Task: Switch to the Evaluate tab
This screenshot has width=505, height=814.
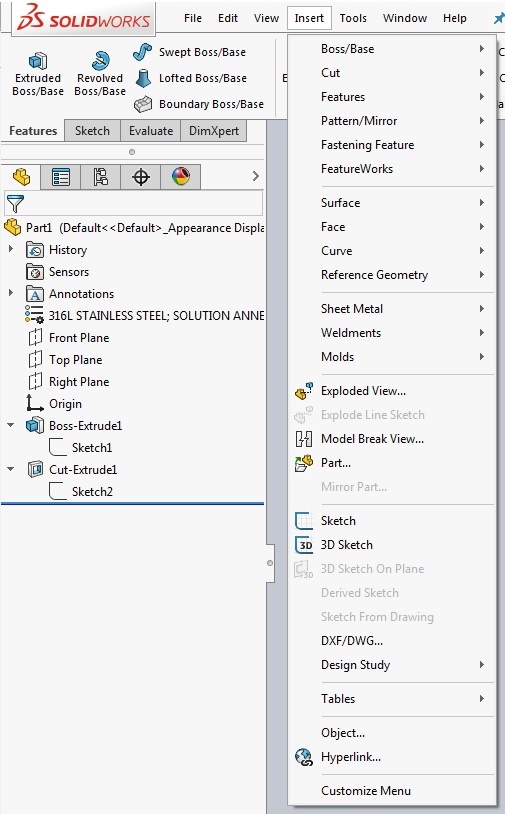Action: pyautogui.click(x=151, y=131)
